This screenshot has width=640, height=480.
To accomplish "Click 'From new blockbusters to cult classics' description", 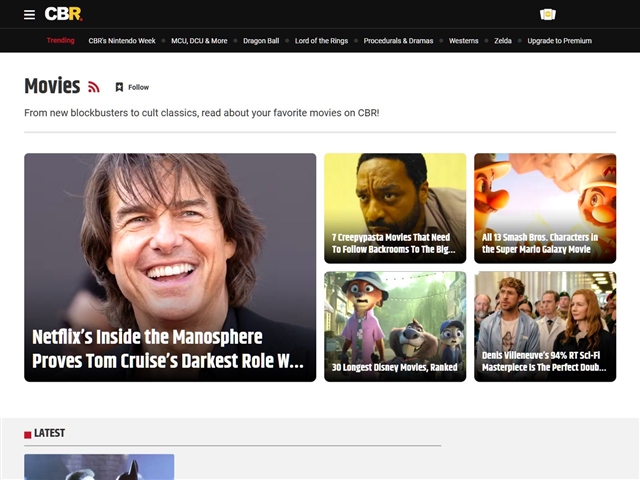I will [202, 113].
